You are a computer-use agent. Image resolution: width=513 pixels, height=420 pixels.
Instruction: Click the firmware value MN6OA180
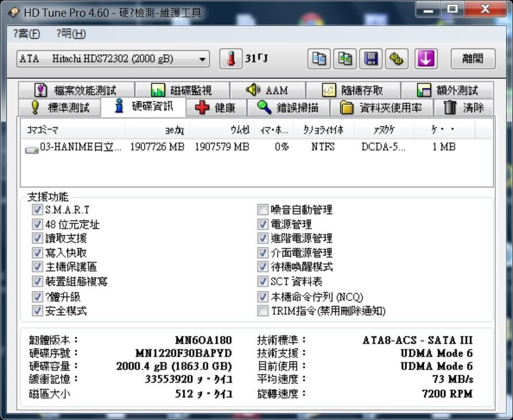[x=203, y=340]
